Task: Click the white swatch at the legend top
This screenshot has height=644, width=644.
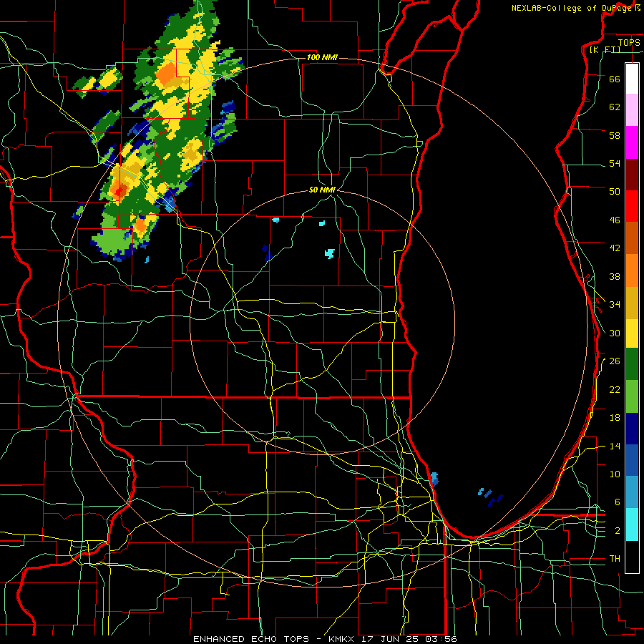Action: pos(632,79)
